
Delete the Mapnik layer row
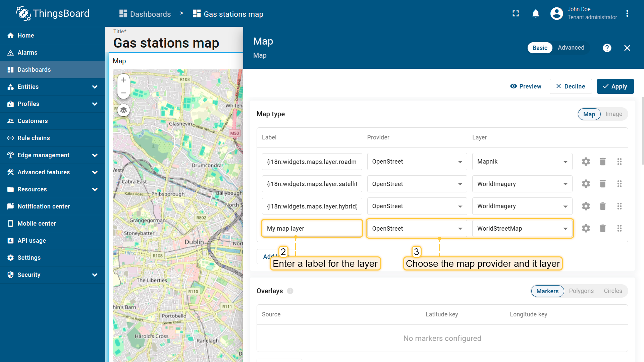click(602, 162)
